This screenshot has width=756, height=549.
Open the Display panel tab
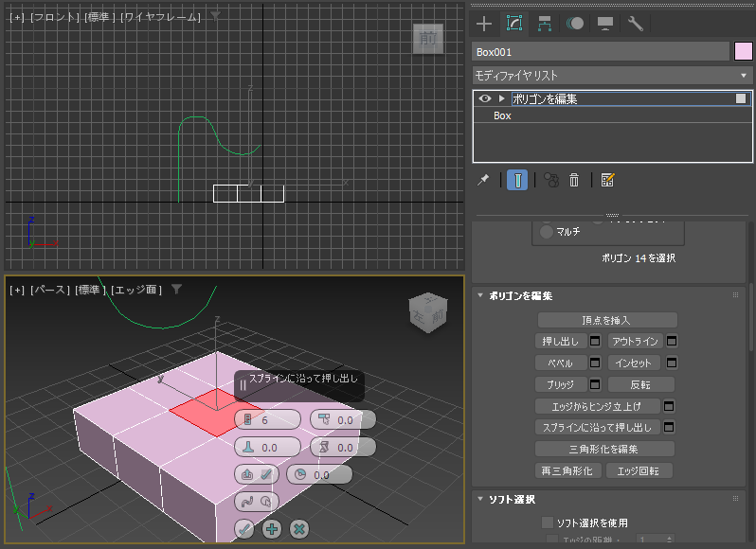(x=605, y=24)
